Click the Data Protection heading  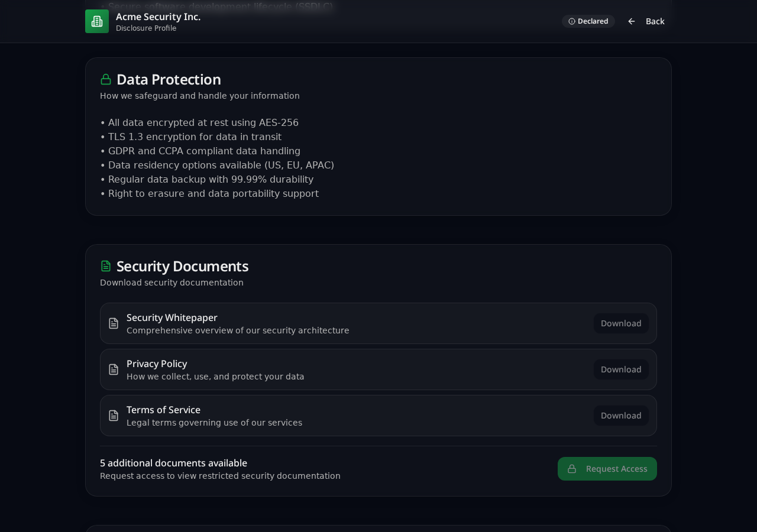point(169,79)
